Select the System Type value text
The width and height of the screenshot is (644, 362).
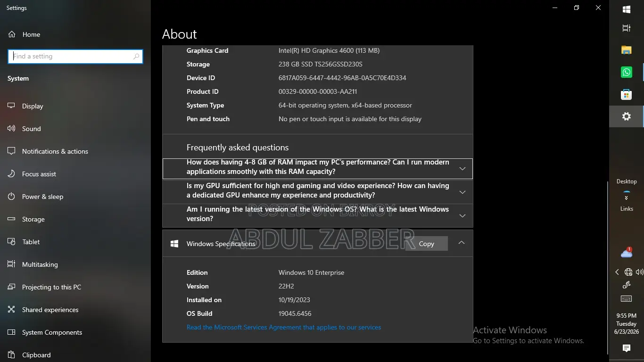[x=345, y=105]
